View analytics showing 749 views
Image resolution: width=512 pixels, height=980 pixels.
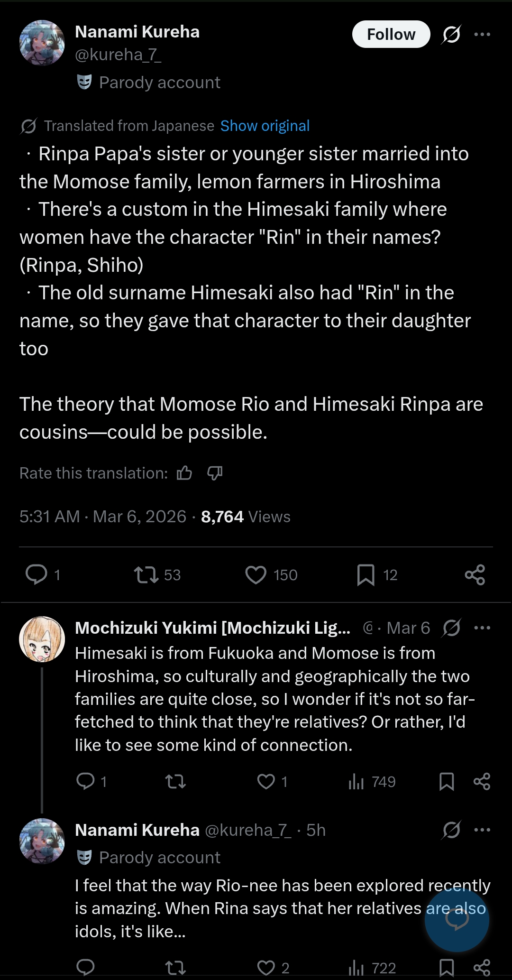pos(372,781)
